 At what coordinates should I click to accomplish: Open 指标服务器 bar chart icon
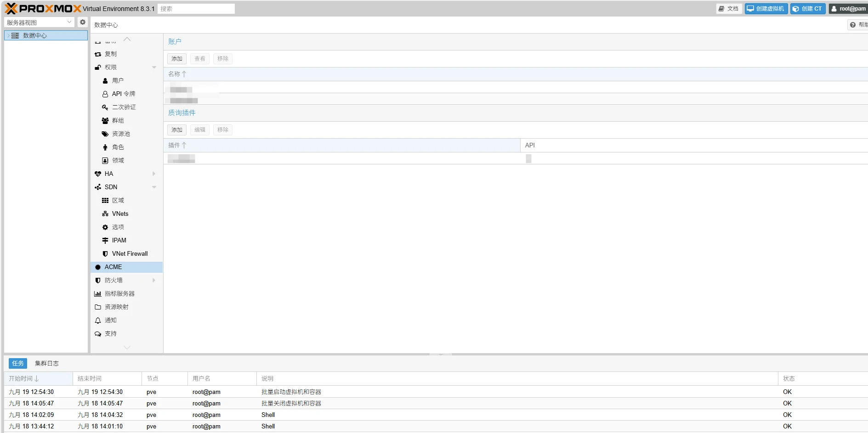98,293
